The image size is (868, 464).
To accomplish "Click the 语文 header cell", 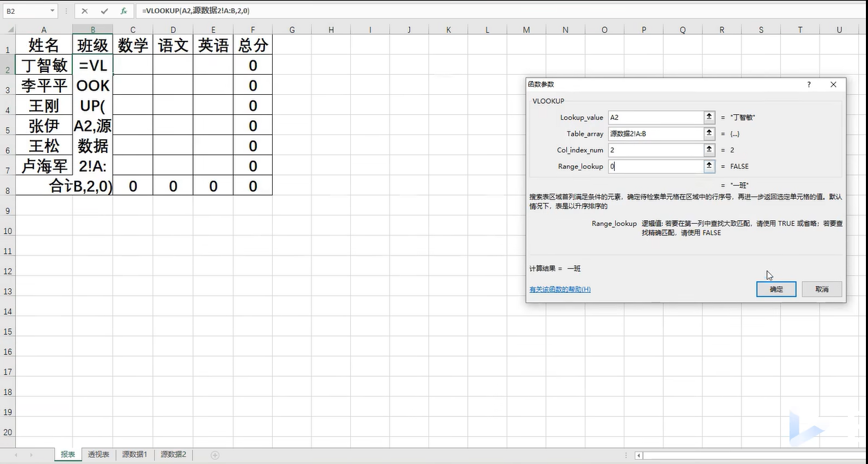I will pyautogui.click(x=173, y=45).
